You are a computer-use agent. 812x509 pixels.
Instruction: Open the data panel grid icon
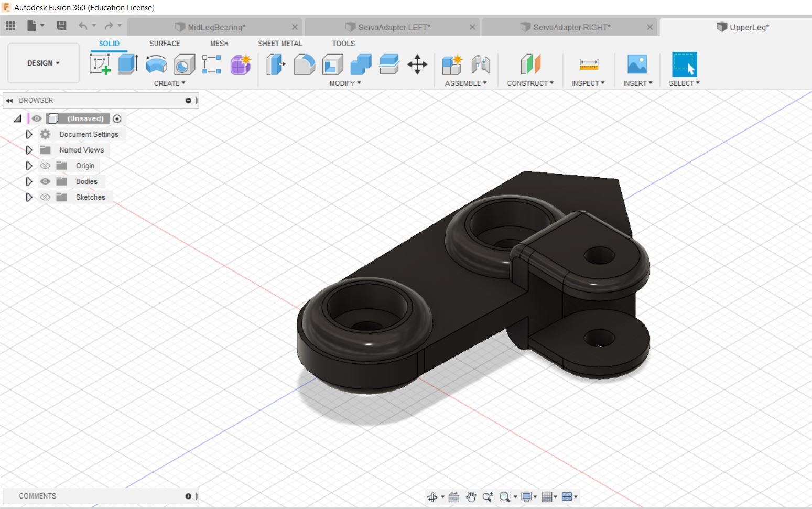10,26
